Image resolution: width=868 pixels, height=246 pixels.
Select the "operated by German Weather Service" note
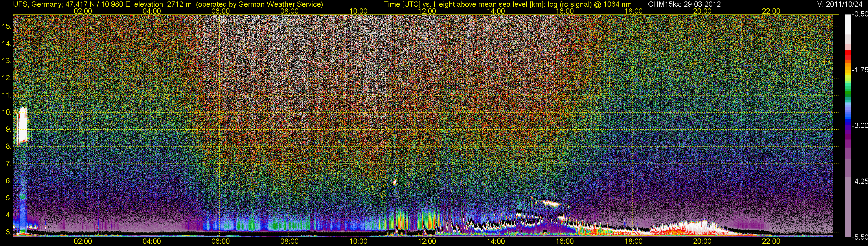coord(260,4)
